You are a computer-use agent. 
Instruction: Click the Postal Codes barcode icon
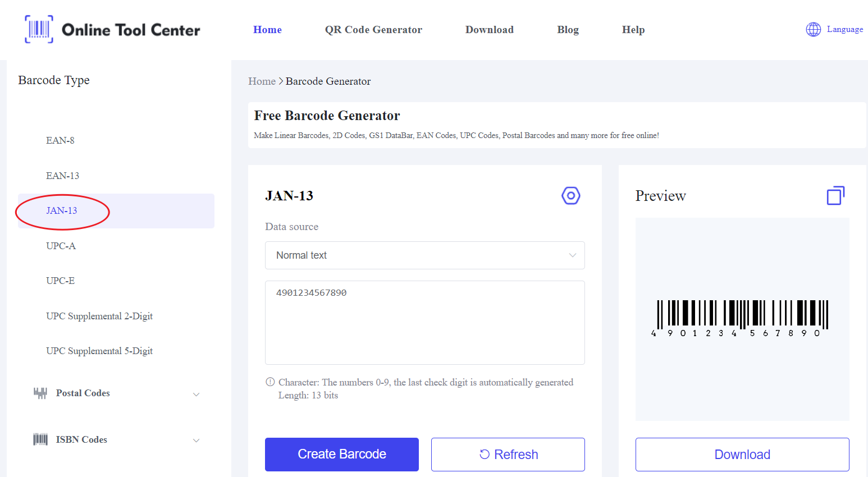(x=40, y=393)
